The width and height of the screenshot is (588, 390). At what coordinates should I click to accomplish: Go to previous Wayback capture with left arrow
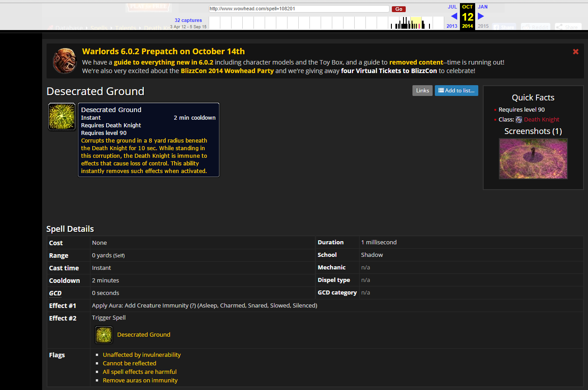point(454,16)
